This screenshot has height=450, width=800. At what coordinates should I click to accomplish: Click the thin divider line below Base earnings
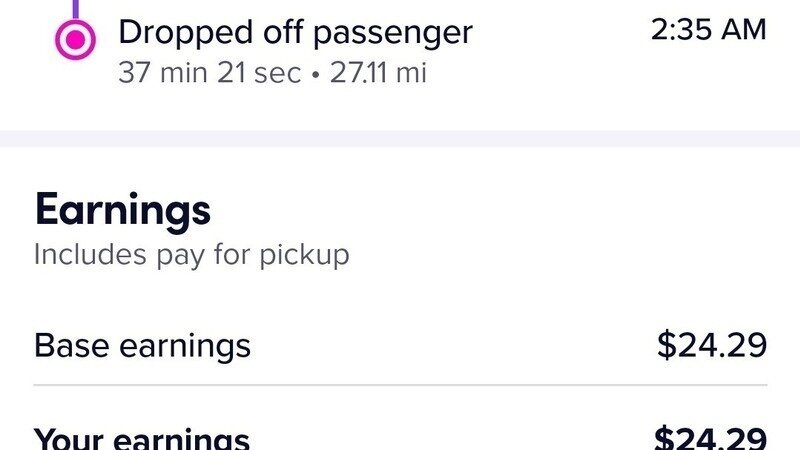[400, 385]
